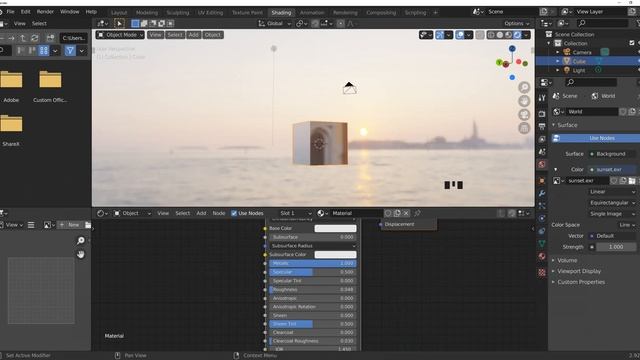The image size is (640, 360).
Task: Click the world Use Nodes button
Action: click(596, 138)
